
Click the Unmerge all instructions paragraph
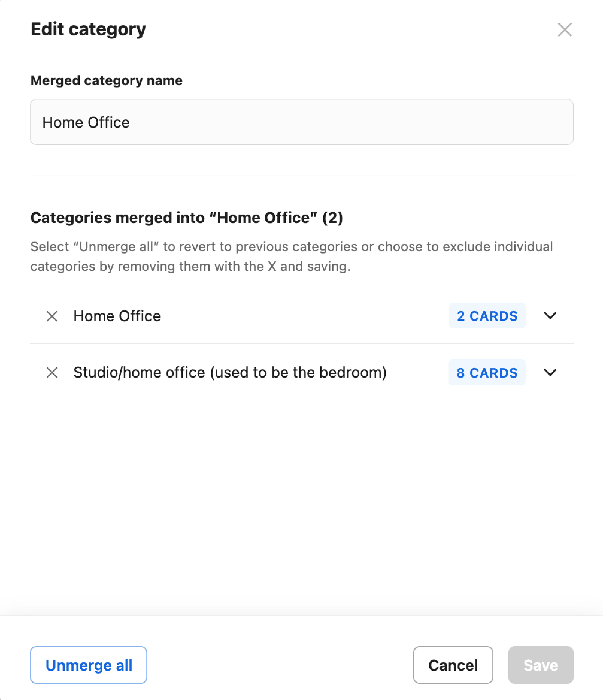point(291,256)
